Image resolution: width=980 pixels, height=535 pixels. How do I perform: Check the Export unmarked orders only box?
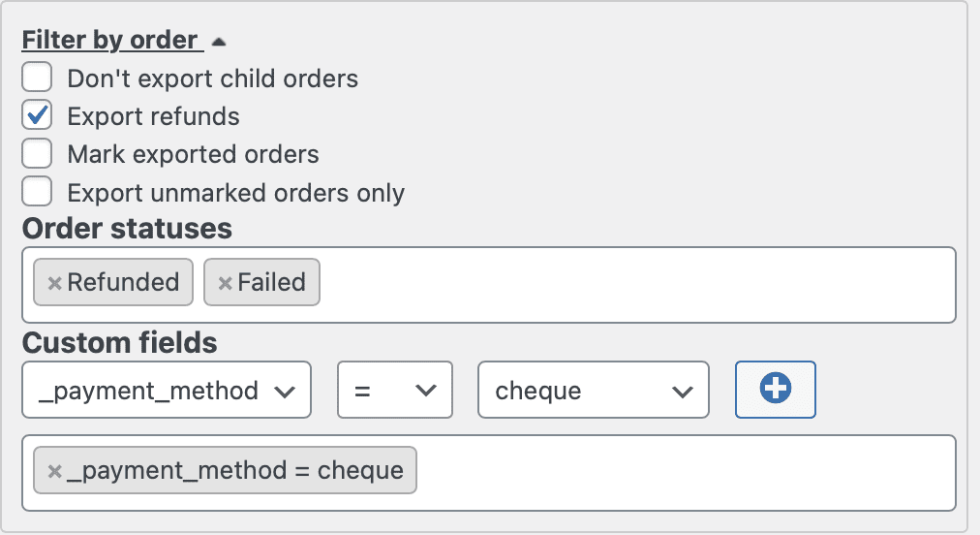coord(37,192)
